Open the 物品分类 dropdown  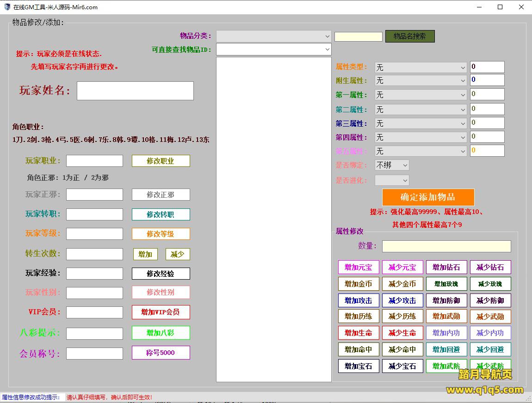[273, 36]
